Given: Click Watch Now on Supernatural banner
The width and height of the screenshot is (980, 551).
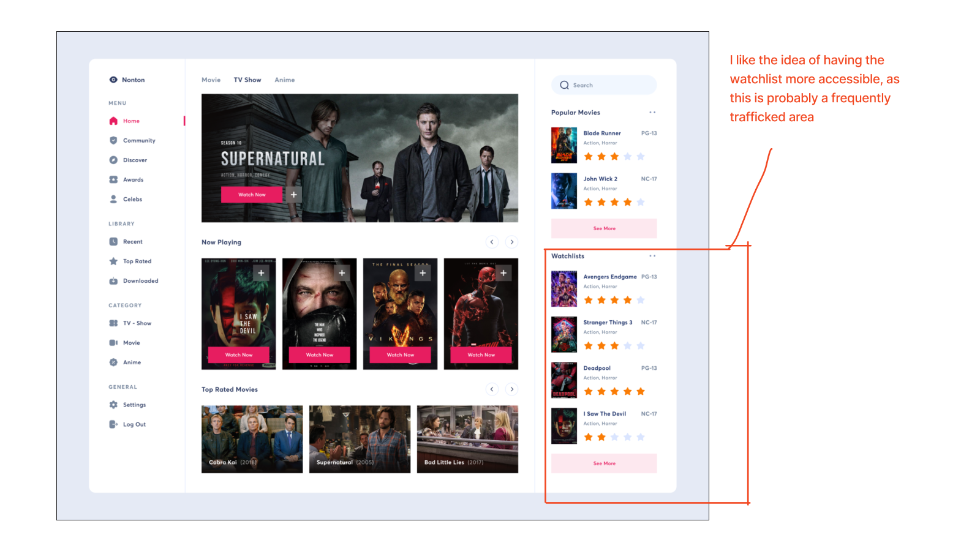Looking at the screenshot, I should tap(252, 195).
